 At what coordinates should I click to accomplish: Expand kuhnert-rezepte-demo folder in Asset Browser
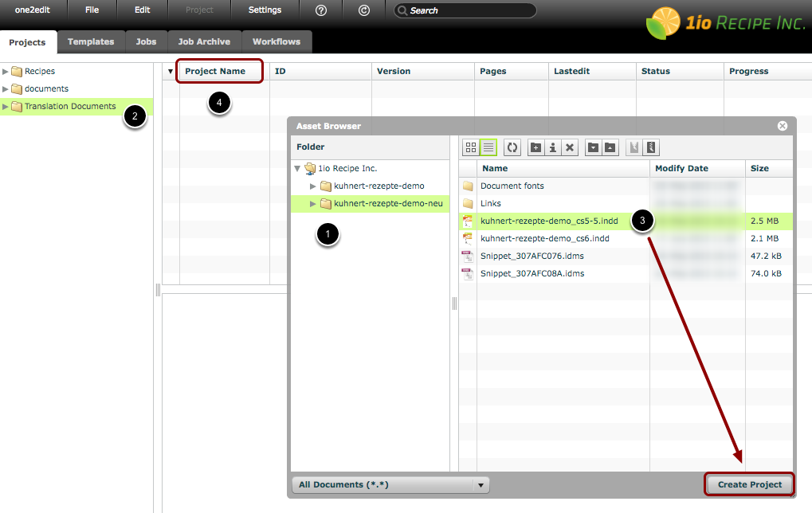(313, 186)
